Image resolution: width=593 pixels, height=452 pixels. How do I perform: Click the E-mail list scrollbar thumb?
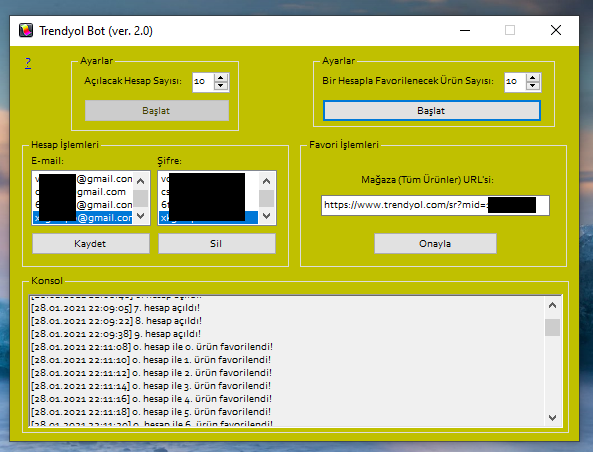(141, 199)
